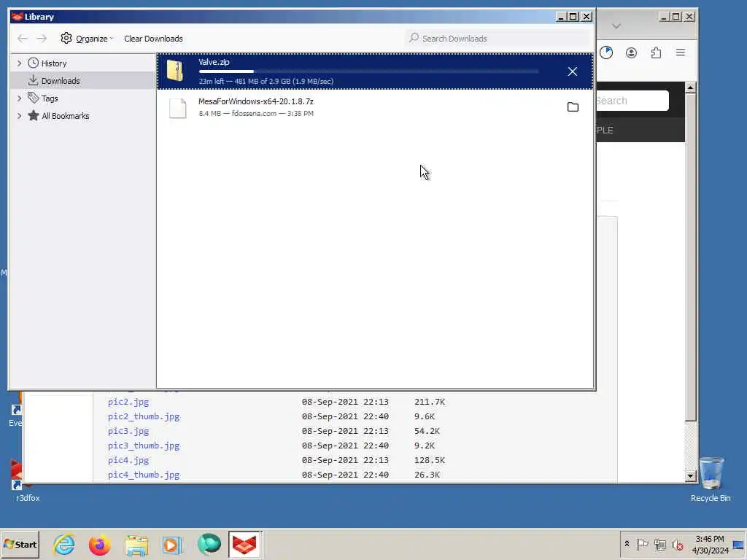747x560 pixels.
Task: Click the taskbar clock showing 3:46 PM
Action: 710,544
